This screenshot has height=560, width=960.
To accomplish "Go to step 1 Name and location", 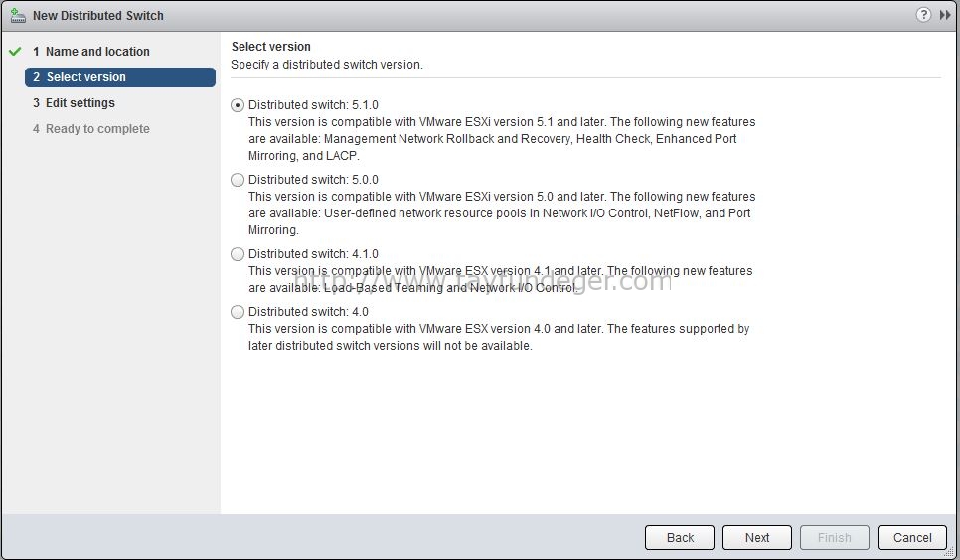I will click(x=91, y=52).
